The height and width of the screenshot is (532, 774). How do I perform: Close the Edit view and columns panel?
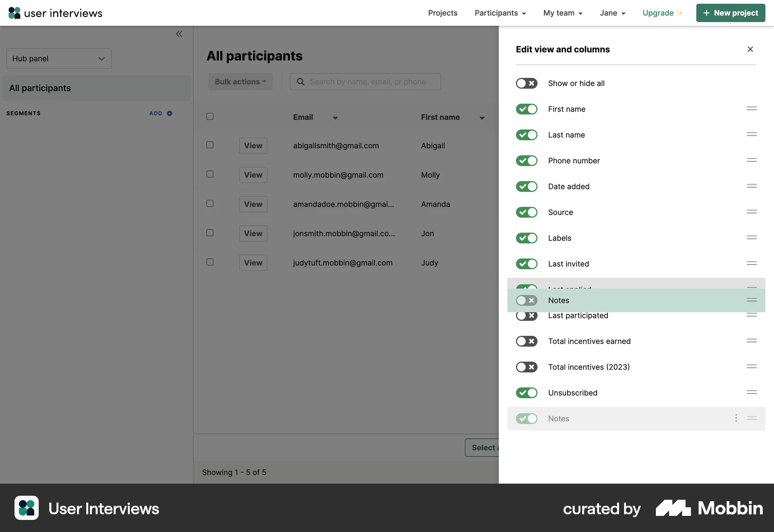click(x=750, y=49)
